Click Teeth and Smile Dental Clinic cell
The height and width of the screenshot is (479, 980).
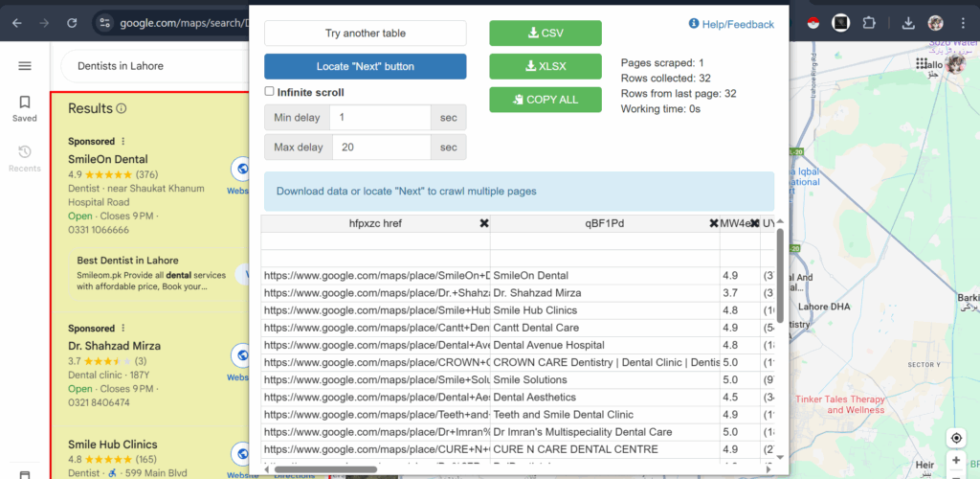(605, 415)
